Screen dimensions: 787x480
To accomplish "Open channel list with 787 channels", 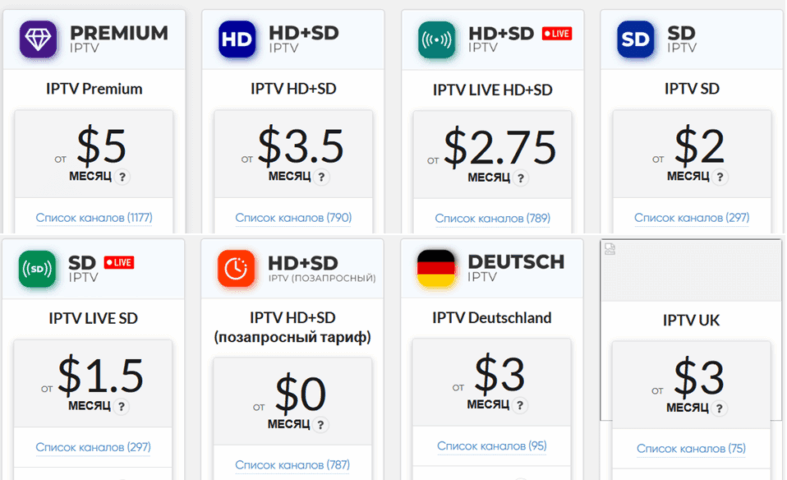I will 293,464.
